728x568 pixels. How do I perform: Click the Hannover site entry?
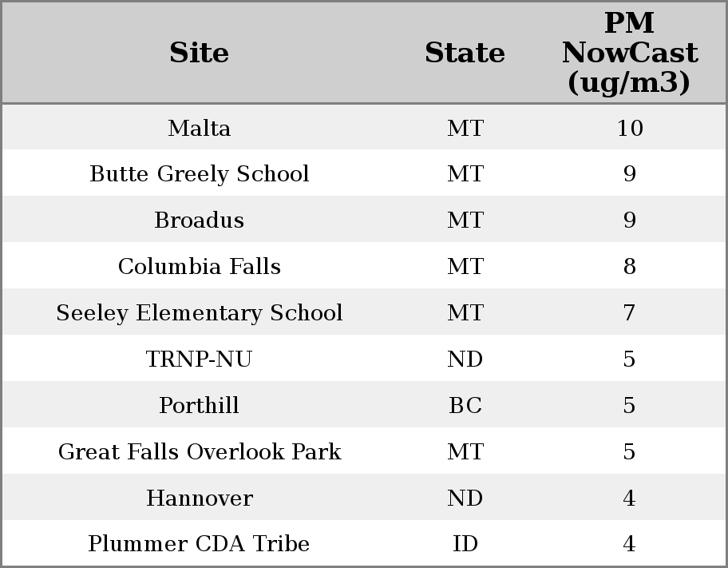click(200, 498)
